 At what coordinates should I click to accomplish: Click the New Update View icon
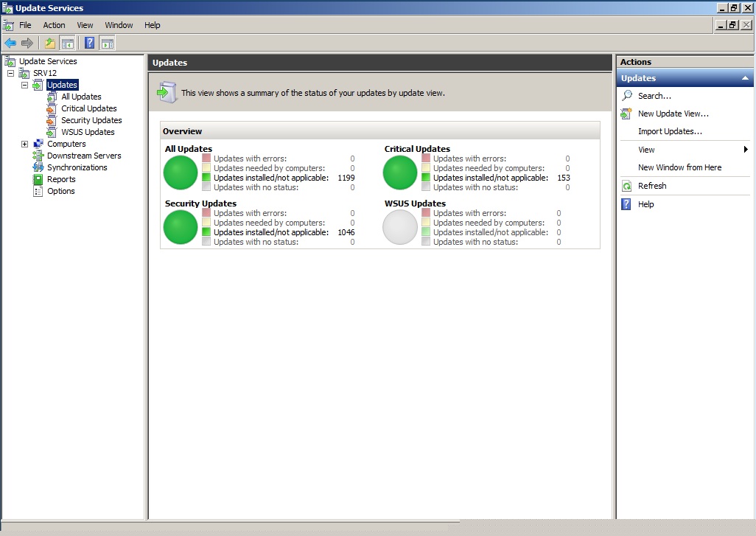coord(626,114)
